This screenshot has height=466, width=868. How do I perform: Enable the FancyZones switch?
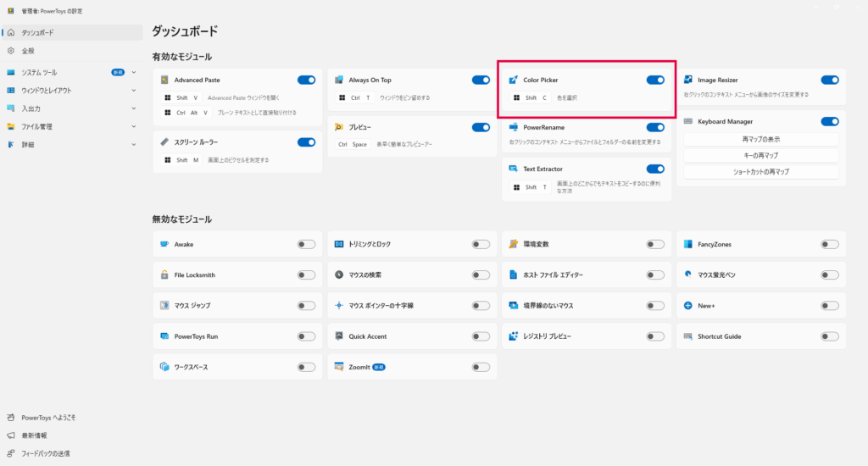point(830,244)
